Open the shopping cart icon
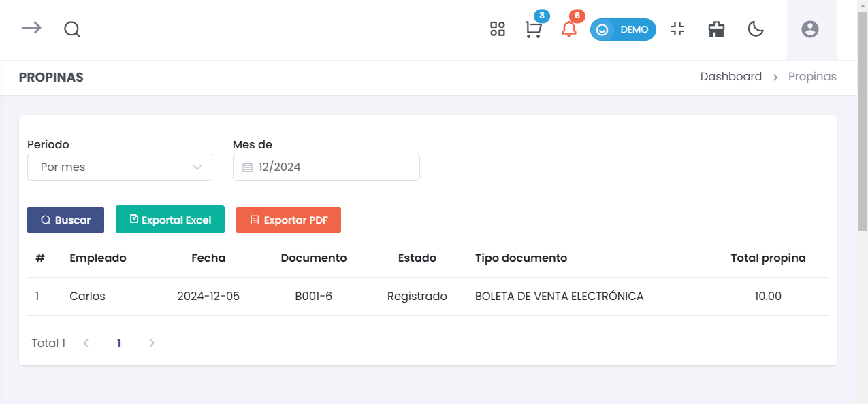 533,30
